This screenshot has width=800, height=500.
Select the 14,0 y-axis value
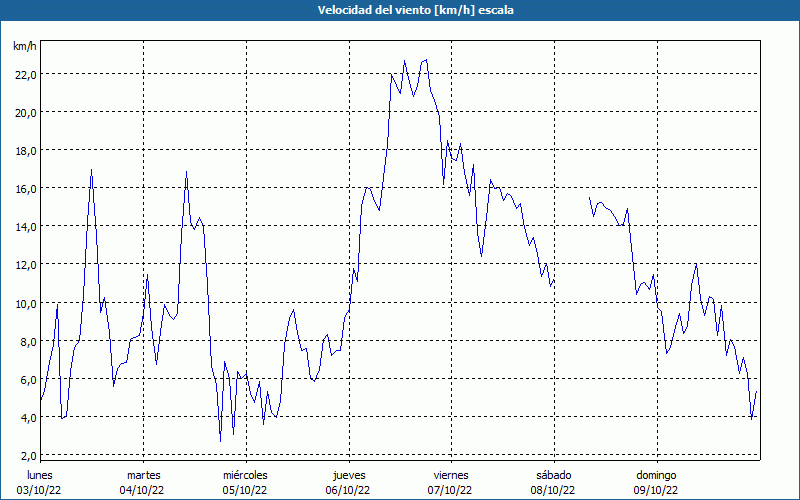[x=26, y=227]
